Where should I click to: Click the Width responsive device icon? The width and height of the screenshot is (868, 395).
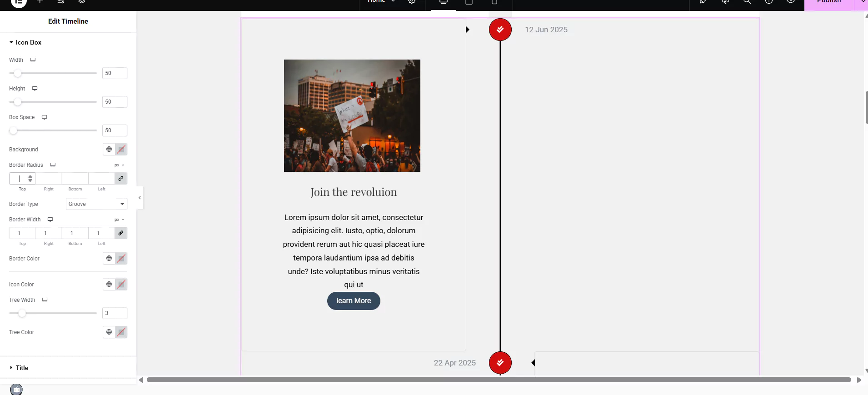pos(33,60)
